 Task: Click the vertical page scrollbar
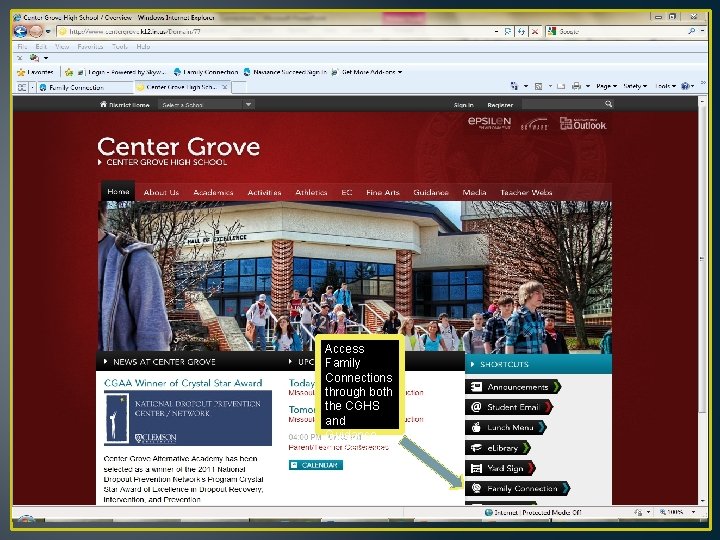(702, 301)
